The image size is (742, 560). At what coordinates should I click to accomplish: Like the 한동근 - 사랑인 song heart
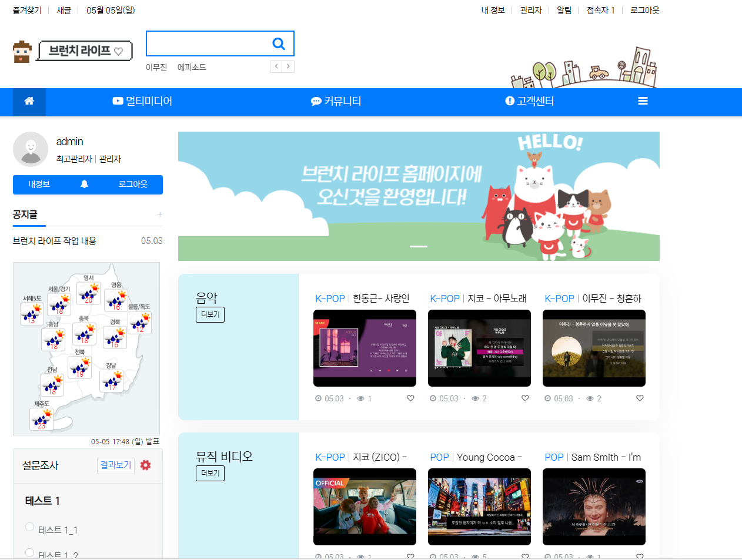[x=410, y=398]
